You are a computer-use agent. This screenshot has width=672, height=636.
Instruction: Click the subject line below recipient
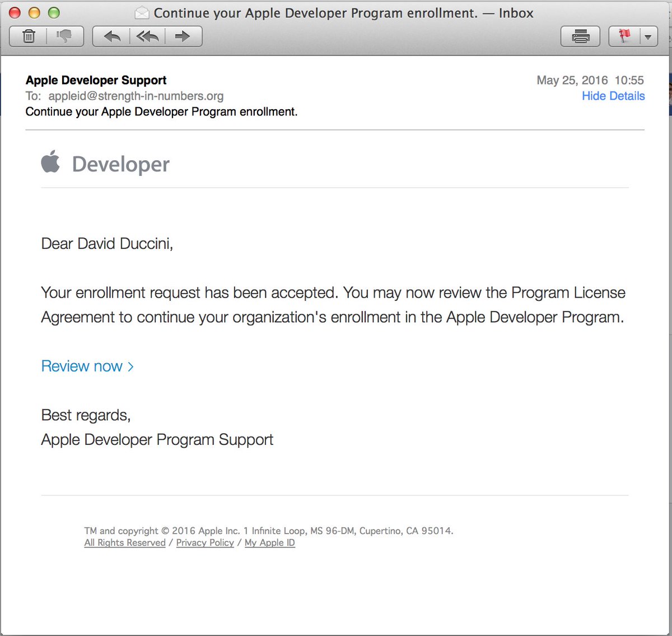(x=161, y=112)
